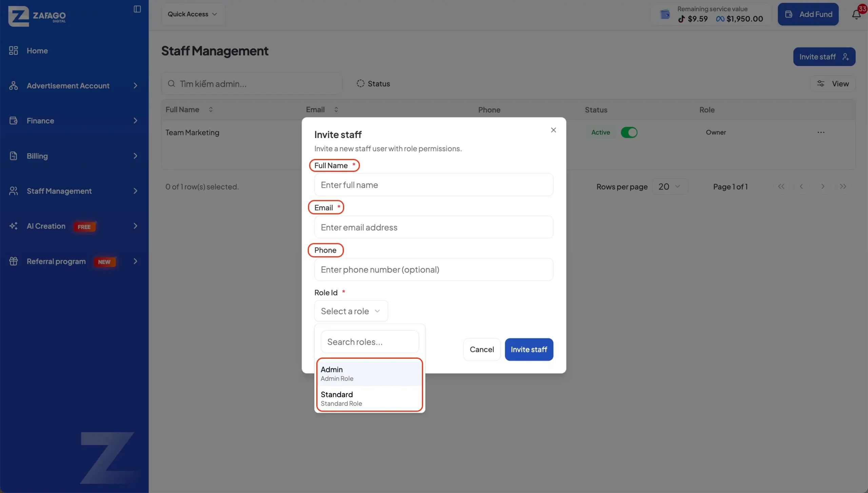Focus the phone number field
The width and height of the screenshot is (868, 493).
point(434,270)
